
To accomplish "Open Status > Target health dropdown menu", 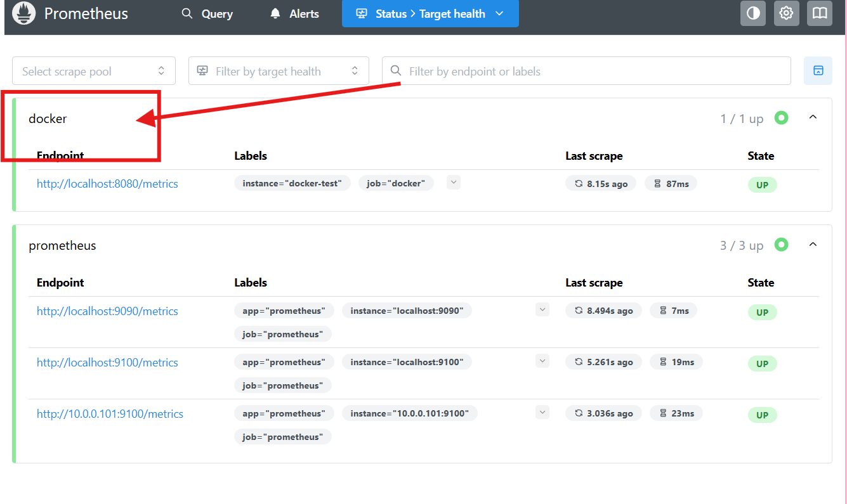I will pos(430,13).
